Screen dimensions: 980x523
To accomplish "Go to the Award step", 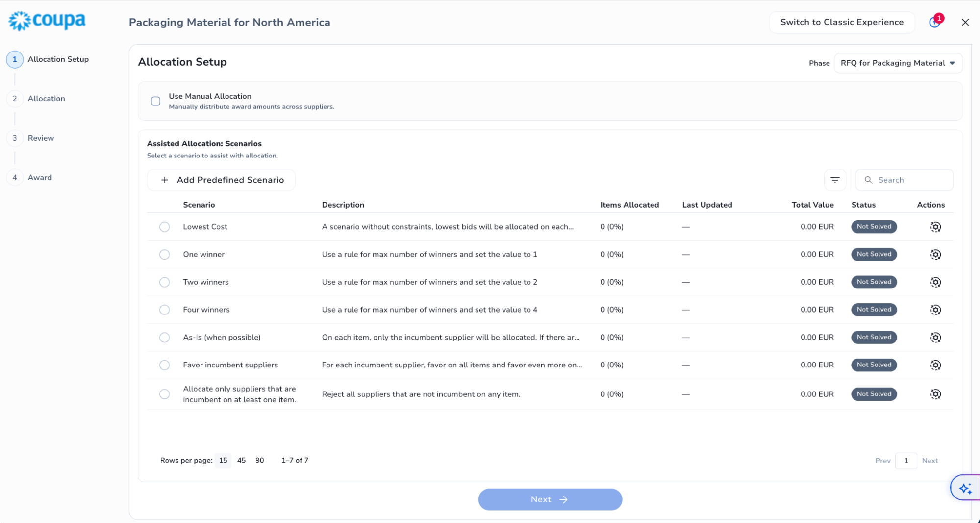I will click(x=30, y=178).
